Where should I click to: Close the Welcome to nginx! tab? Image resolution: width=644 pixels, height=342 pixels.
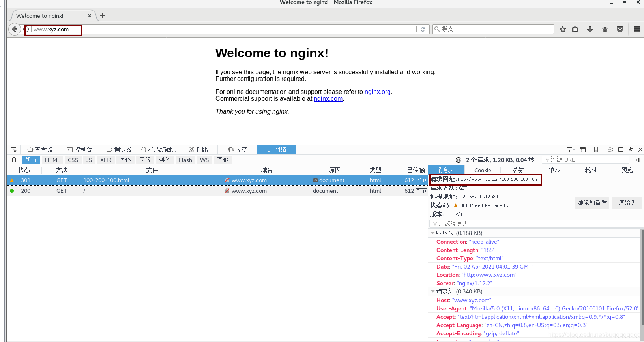[x=90, y=16]
